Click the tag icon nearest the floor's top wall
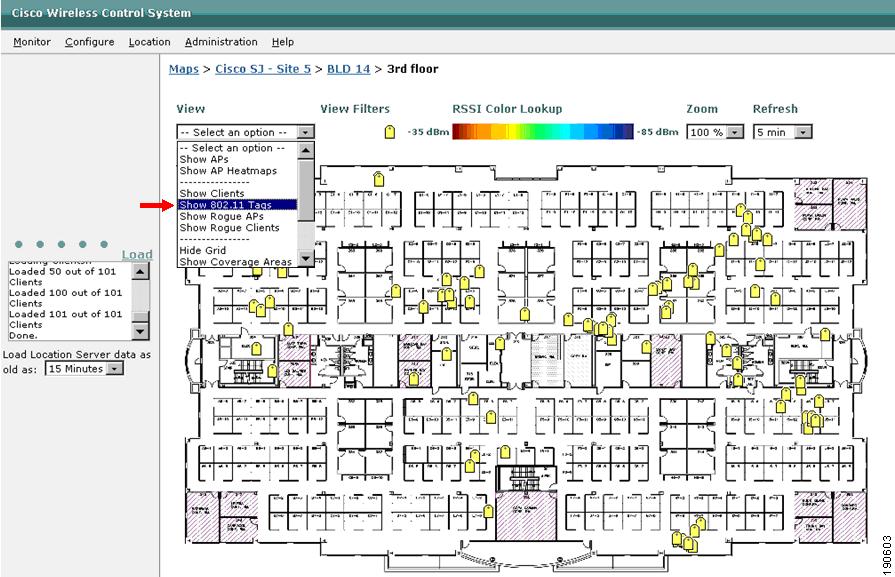Screen dimensions: 895x577 pos(378,179)
